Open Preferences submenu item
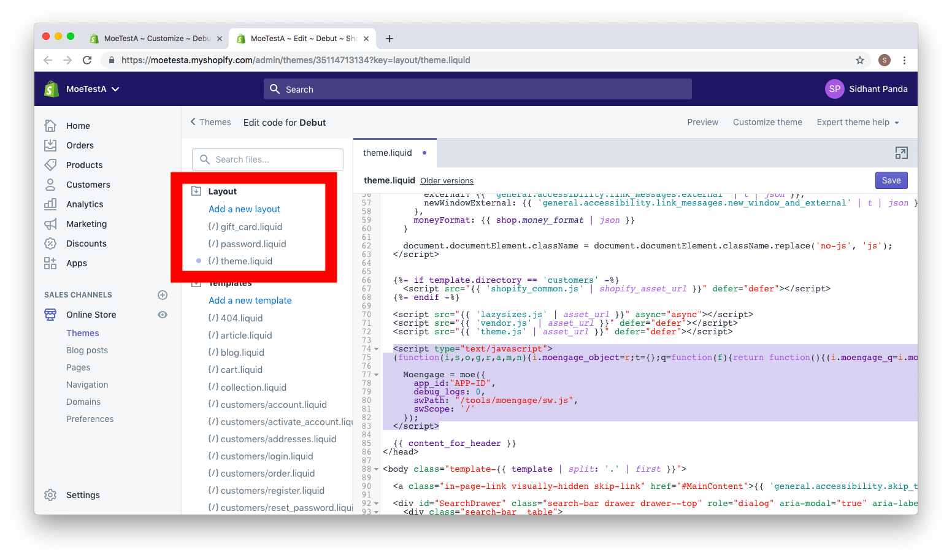Image resolution: width=952 pixels, height=560 pixels. 90,419
